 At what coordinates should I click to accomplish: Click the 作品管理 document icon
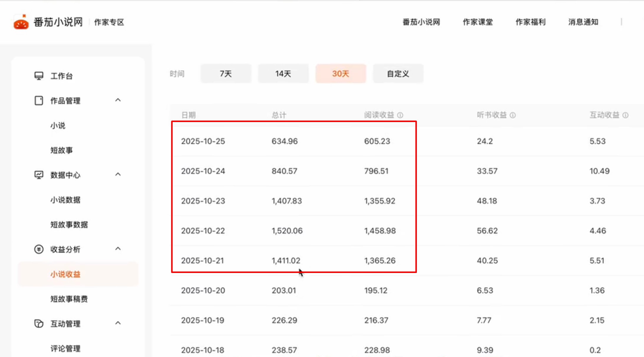[38, 101]
